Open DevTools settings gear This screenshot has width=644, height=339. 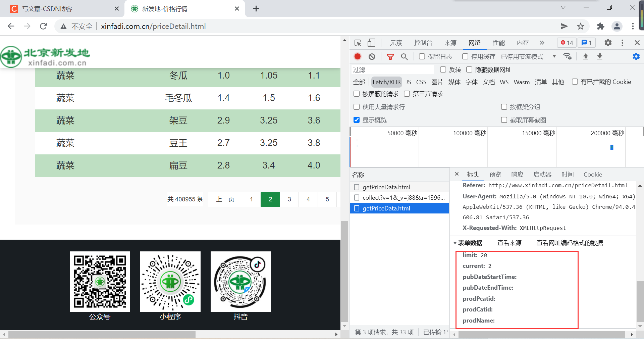coord(608,43)
